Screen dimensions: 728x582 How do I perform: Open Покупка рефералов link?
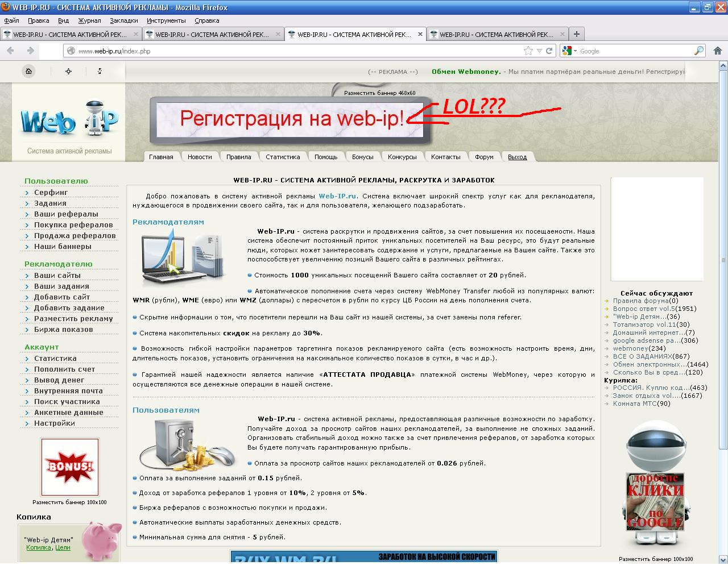[73, 225]
